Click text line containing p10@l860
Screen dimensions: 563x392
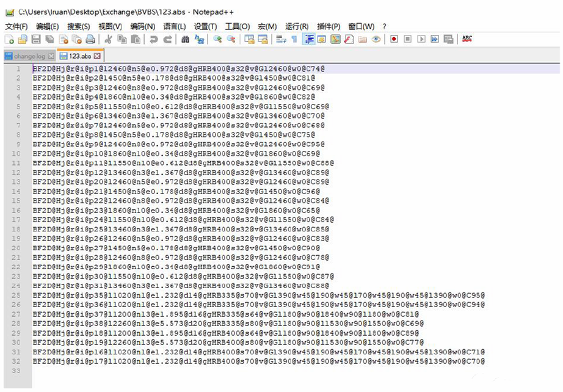point(176,154)
